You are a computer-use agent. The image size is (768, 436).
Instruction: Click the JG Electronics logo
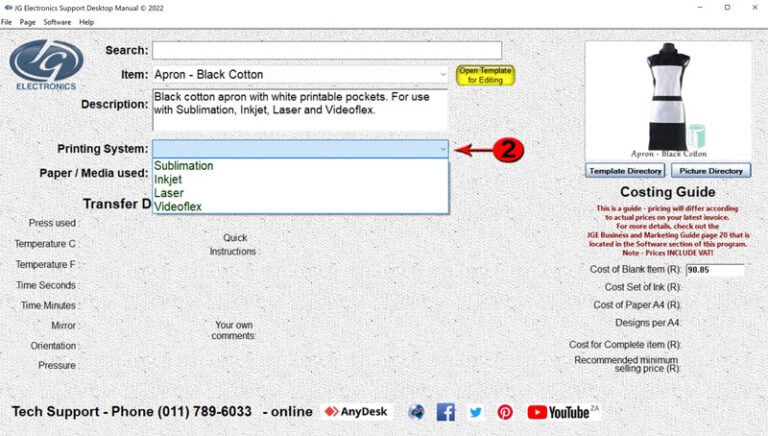47,66
